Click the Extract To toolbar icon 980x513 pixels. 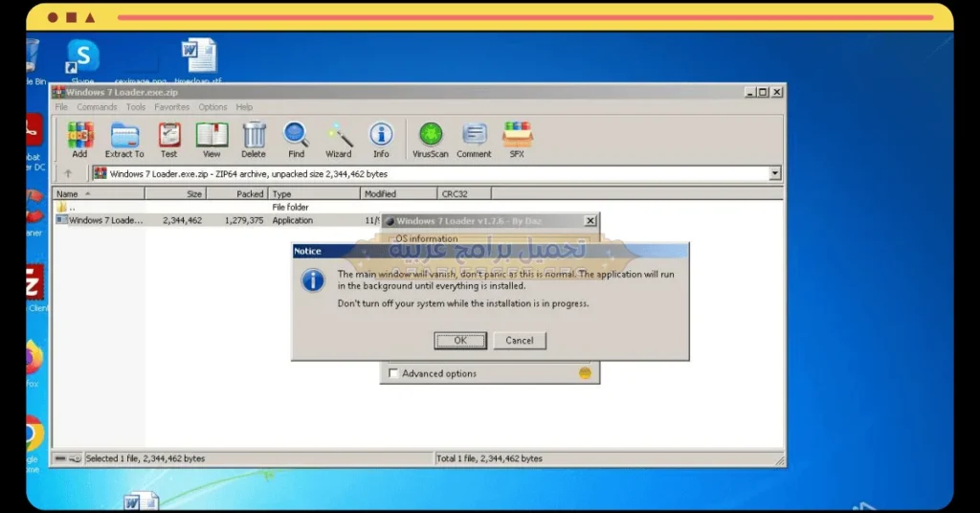[x=124, y=139]
